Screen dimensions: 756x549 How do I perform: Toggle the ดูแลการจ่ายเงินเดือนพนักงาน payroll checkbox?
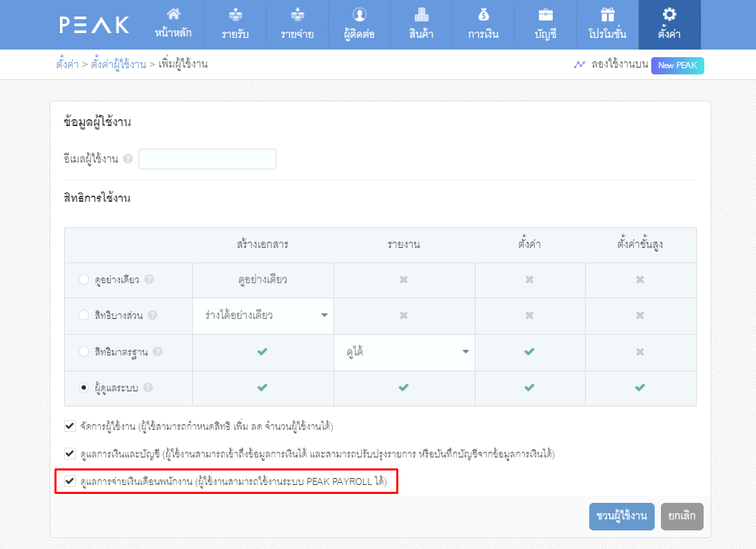(70, 481)
